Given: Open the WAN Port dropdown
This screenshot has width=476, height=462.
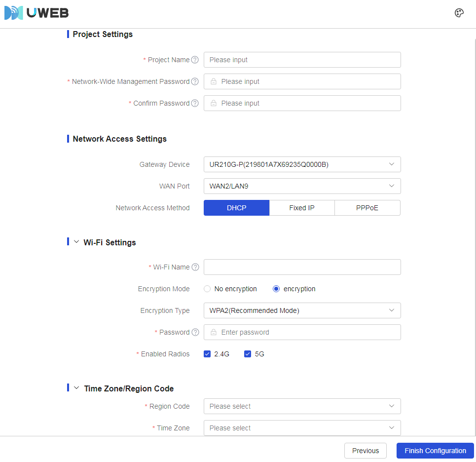Looking at the screenshot, I should click(302, 186).
